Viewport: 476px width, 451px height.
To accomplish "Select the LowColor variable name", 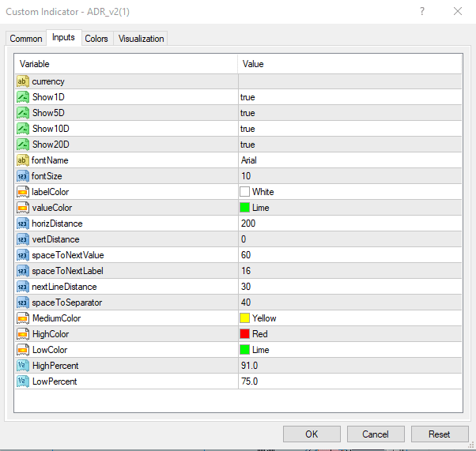I will point(50,350).
